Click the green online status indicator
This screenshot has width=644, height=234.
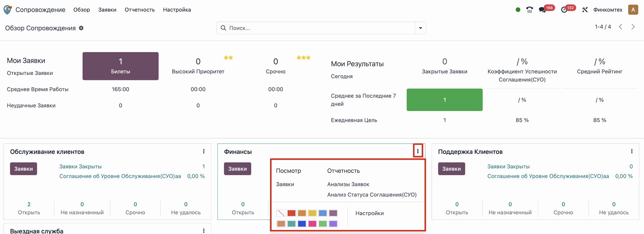(x=518, y=10)
